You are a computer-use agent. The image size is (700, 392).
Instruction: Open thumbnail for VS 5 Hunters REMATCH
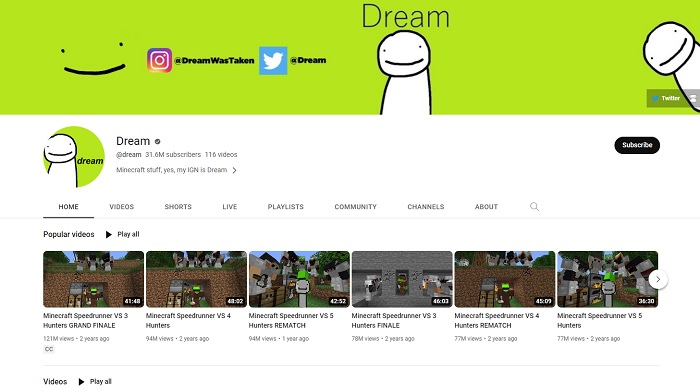pos(299,279)
